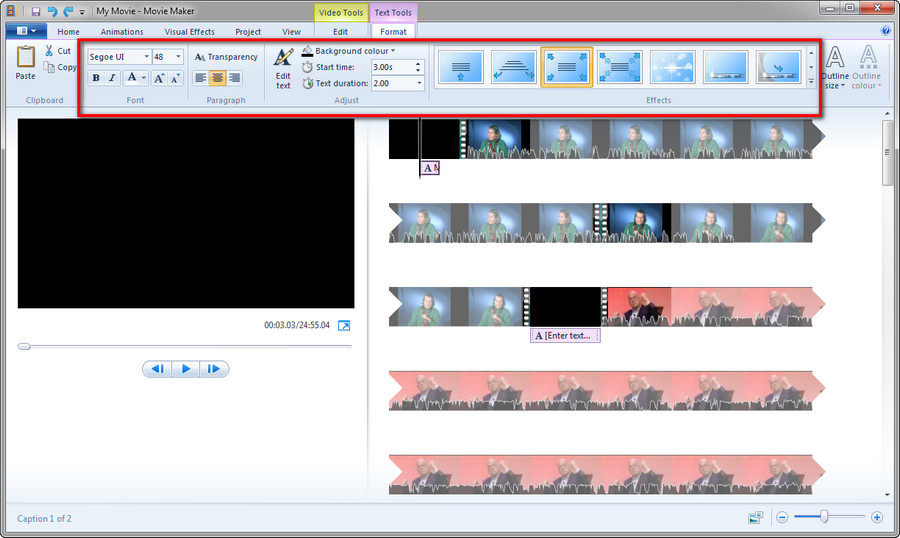Align text right
Screen dimensions: 900x538
pyautogui.click(x=234, y=78)
